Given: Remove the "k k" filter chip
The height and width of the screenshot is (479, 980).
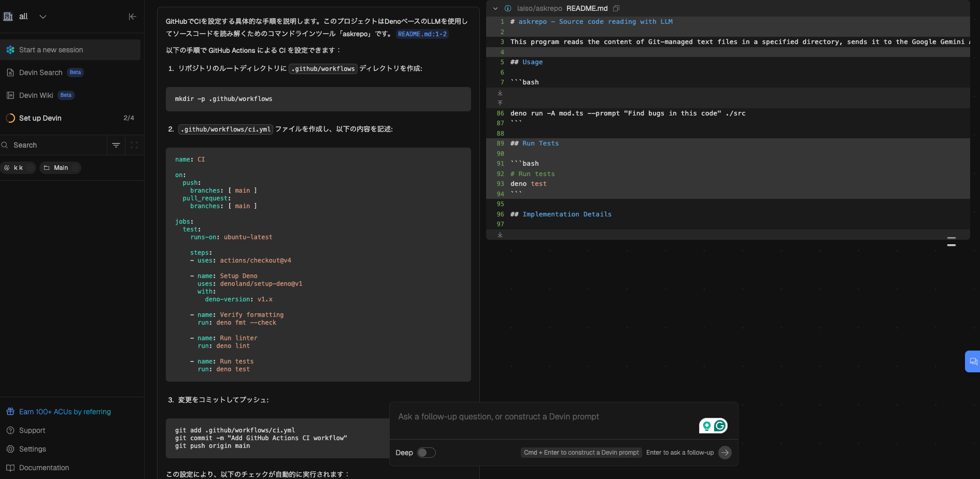Looking at the screenshot, I should pyautogui.click(x=30, y=168).
